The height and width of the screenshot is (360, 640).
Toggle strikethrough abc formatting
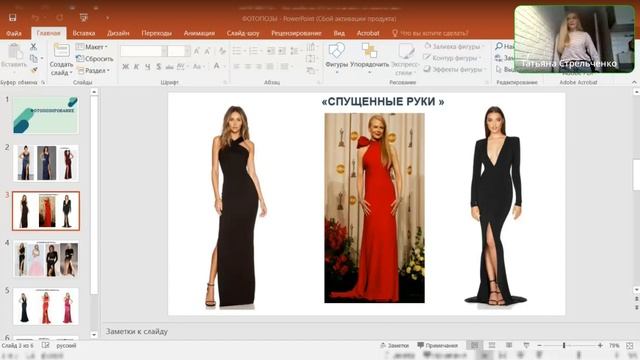[x=169, y=67]
